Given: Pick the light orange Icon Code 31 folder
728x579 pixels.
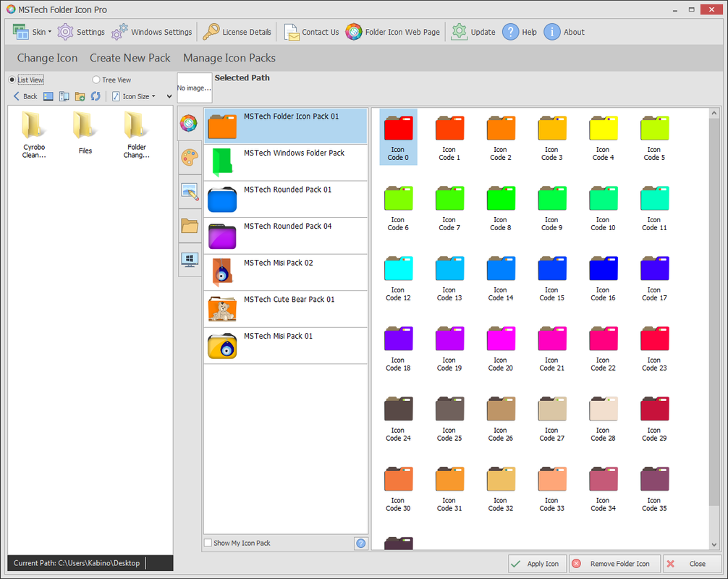Looking at the screenshot, I should tap(449, 488).
